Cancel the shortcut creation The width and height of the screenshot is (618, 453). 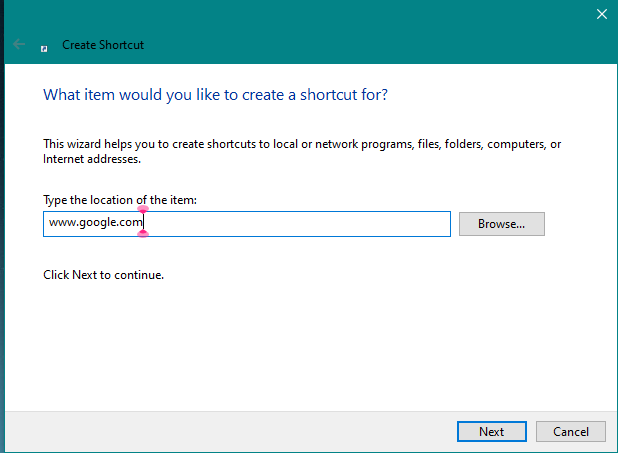(x=570, y=431)
